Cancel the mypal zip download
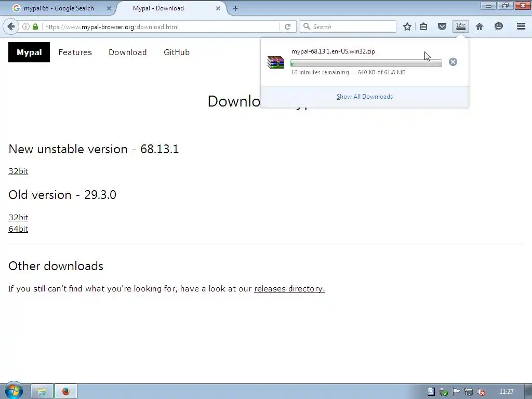Screen dimensions: 532x399 [453, 62]
